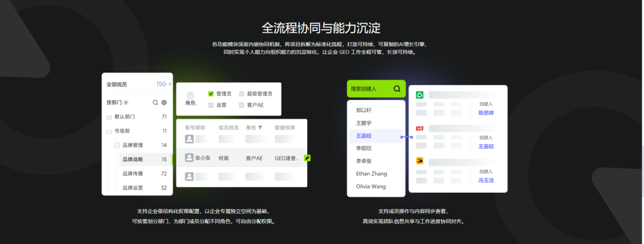Toggle the 客户AE checkbox
The height and width of the screenshot is (244, 644).
click(241, 105)
